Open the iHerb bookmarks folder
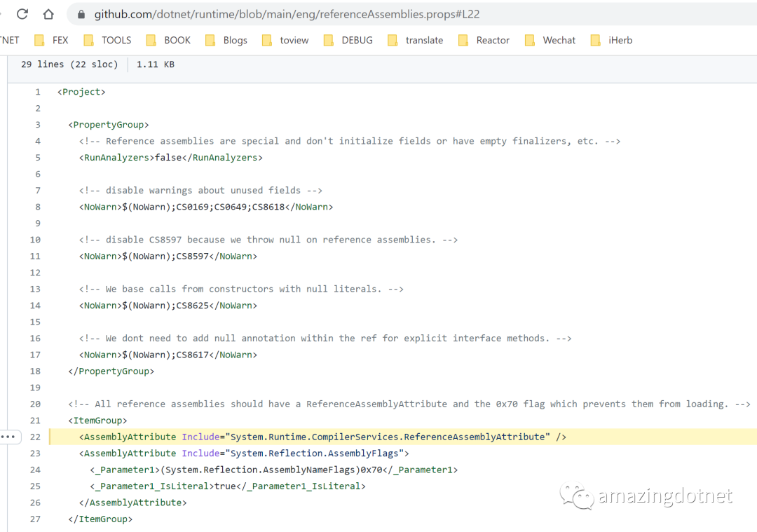 click(612, 40)
